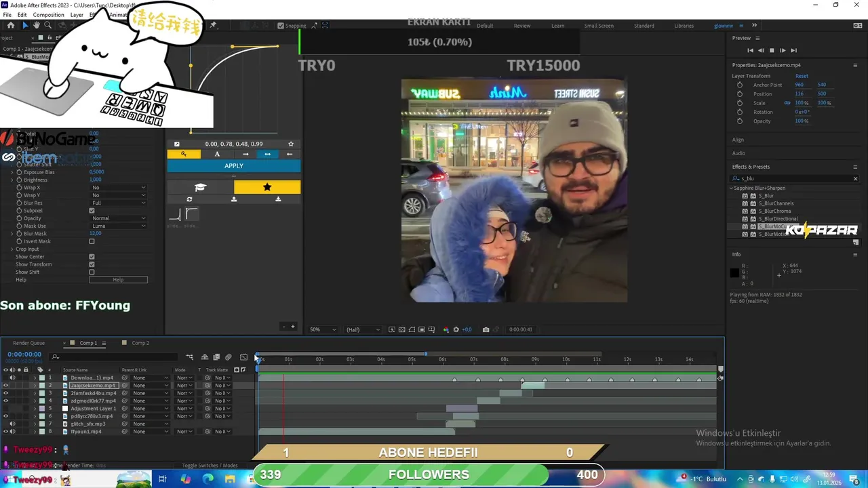Screen dimensions: 868x488
Task: Click the star favorite icon beside curve values
Action: (291, 144)
